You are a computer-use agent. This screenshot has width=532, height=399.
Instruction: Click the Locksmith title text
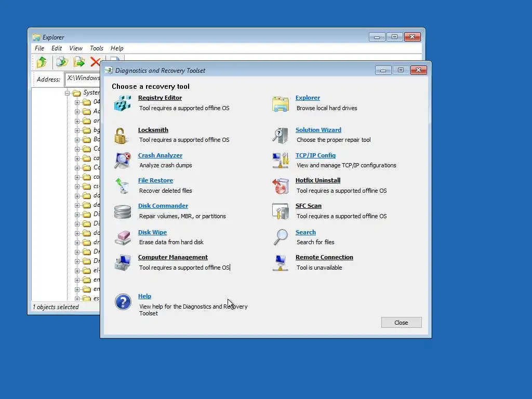[x=153, y=130]
